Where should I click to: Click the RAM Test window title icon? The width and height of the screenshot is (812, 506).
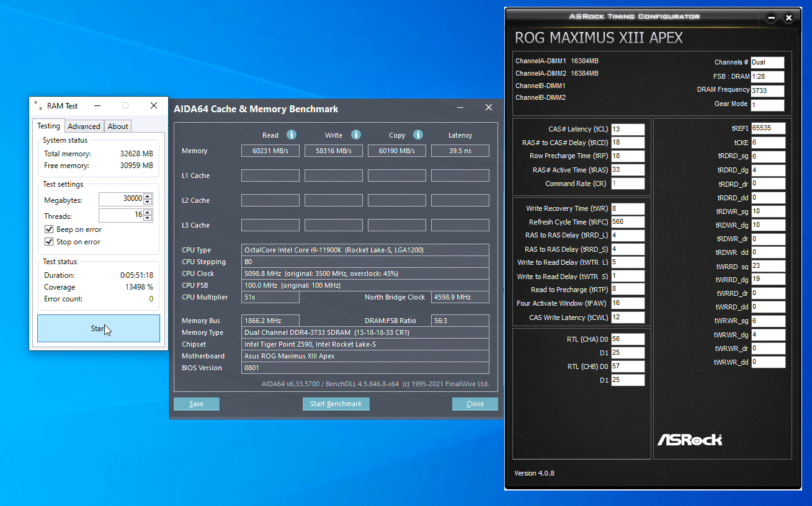click(38, 105)
